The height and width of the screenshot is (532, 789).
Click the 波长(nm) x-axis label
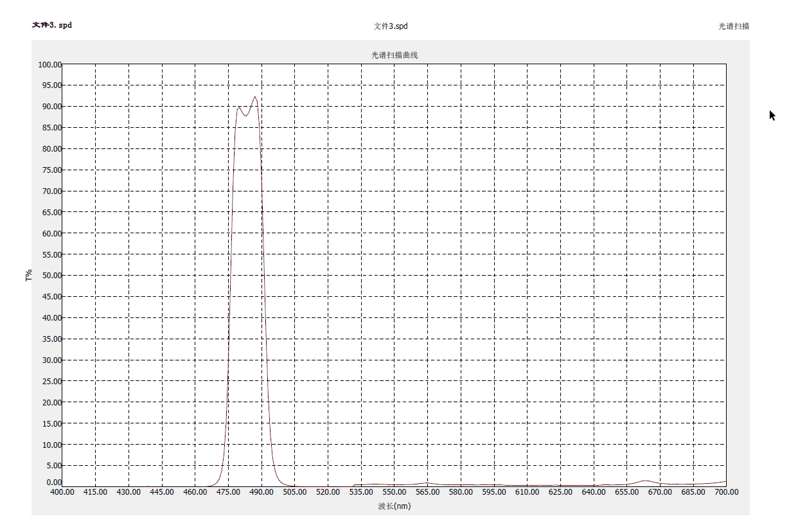394,506
